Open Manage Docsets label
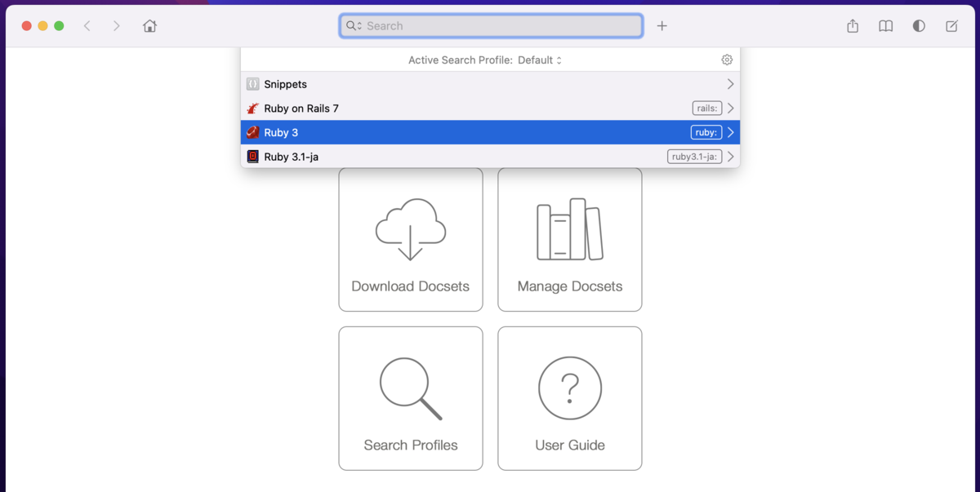This screenshot has width=980, height=492. pyautogui.click(x=570, y=286)
